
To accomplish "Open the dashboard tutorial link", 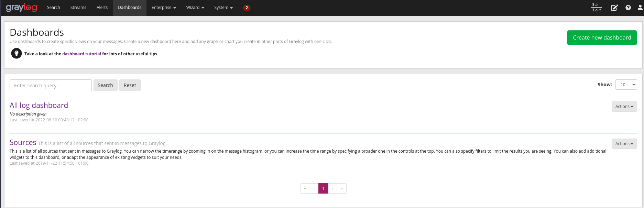I will [x=81, y=54].
